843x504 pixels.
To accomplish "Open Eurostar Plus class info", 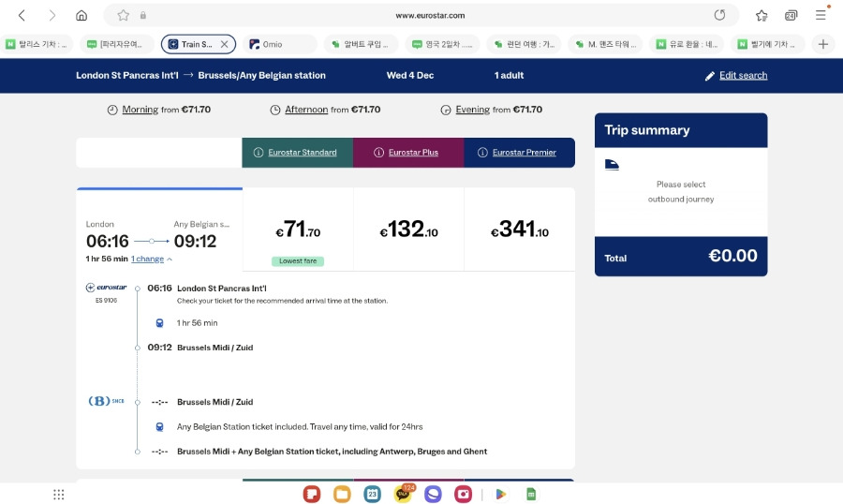I will pos(413,152).
